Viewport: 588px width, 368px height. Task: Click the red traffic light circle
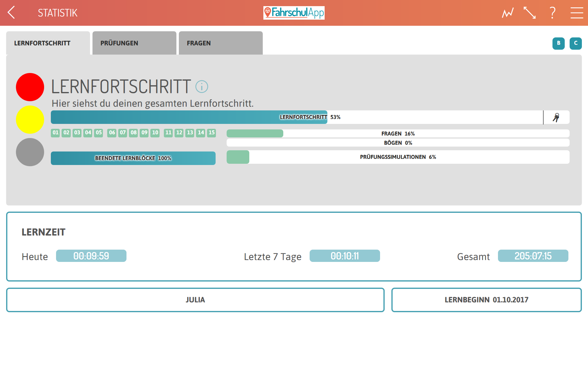[30, 87]
